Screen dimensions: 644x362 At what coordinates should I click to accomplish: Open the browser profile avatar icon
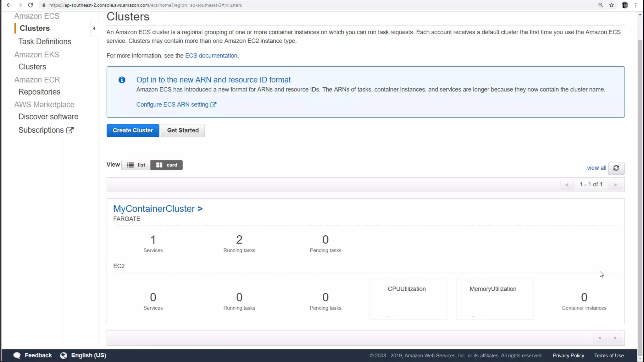click(625, 5)
